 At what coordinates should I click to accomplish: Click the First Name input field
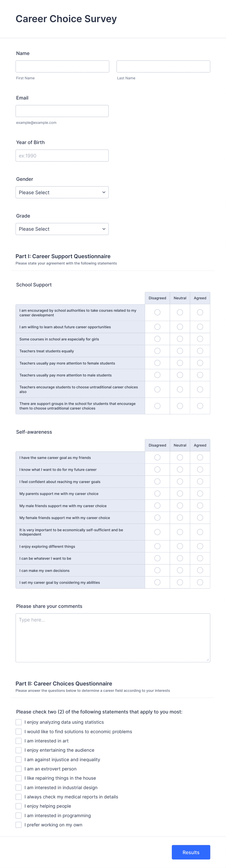62,66
